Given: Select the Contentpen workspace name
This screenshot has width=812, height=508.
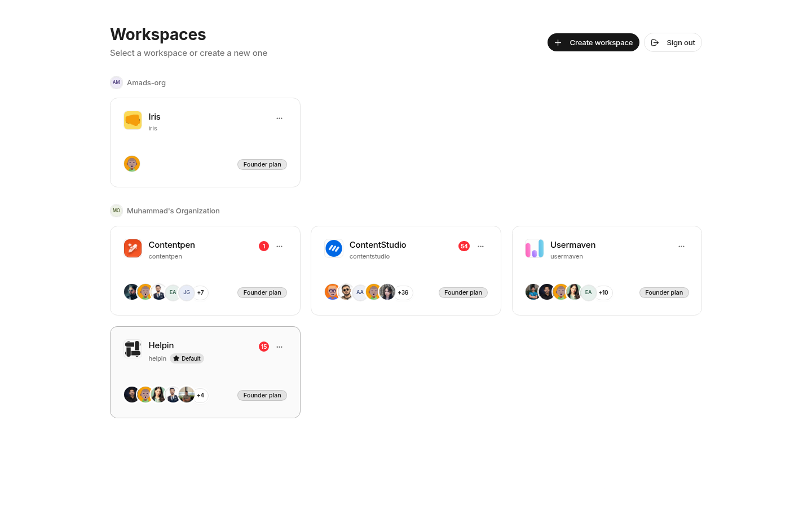Looking at the screenshot, I should coord(172,245).
